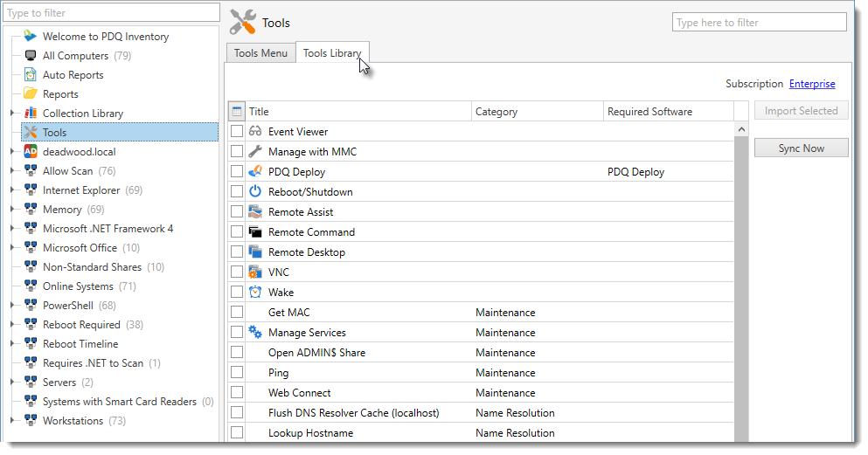Click the Auto Reports icon

click(31, 74)
